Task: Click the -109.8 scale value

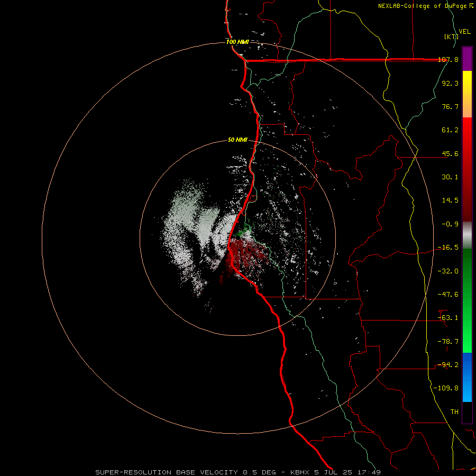Action: [446, 388]
